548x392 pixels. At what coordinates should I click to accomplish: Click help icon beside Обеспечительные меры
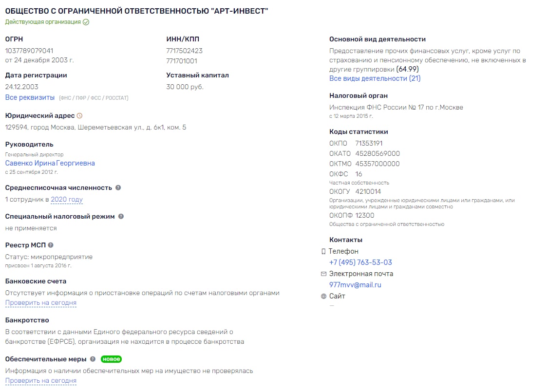(93, 359)
